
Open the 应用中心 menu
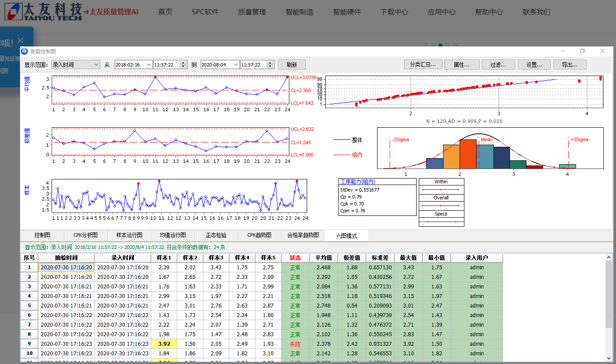click(442, 12)
